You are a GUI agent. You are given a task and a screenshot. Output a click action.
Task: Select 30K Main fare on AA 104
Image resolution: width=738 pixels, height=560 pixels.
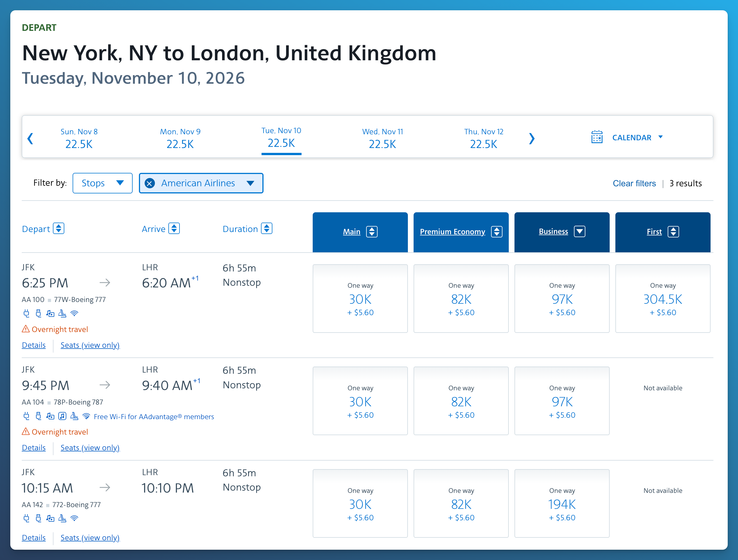(360, 401)
